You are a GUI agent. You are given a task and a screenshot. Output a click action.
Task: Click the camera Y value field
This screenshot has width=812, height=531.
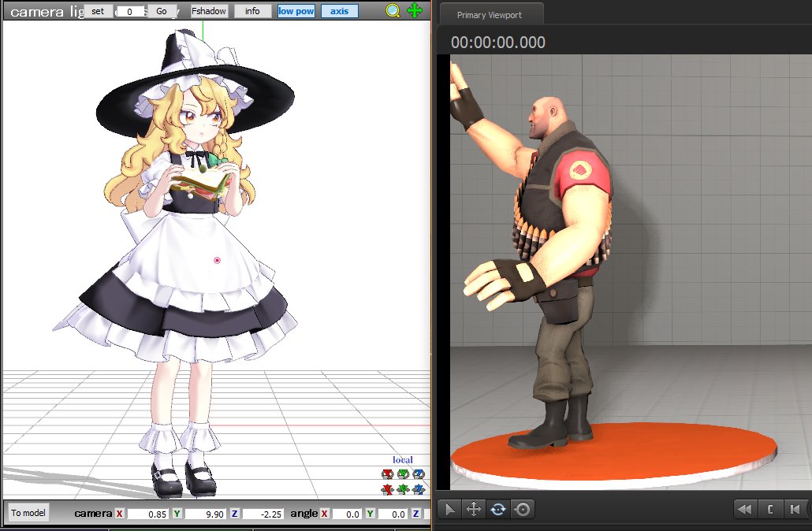click(x=204, y=514)
